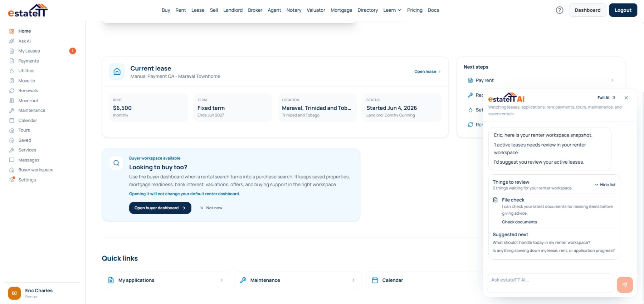Click the Pay rent document icon in Next steps
644x304 pixels.
point(470,80)
